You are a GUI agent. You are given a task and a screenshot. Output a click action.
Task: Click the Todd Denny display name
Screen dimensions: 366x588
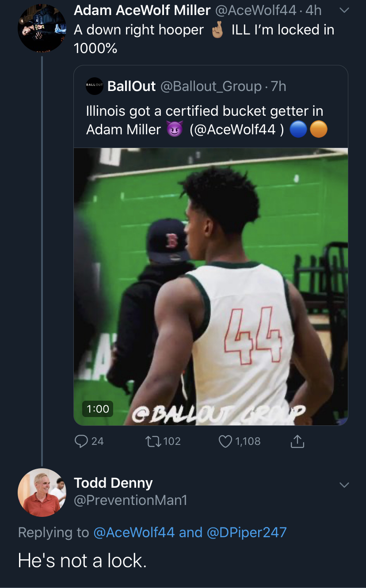pos(113,483)
